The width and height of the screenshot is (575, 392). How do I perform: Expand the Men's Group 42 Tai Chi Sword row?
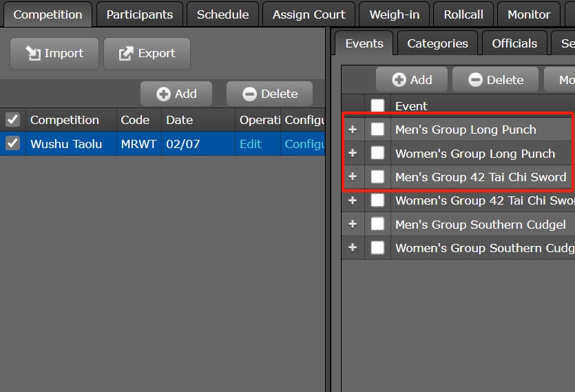(x=353, y=177)
